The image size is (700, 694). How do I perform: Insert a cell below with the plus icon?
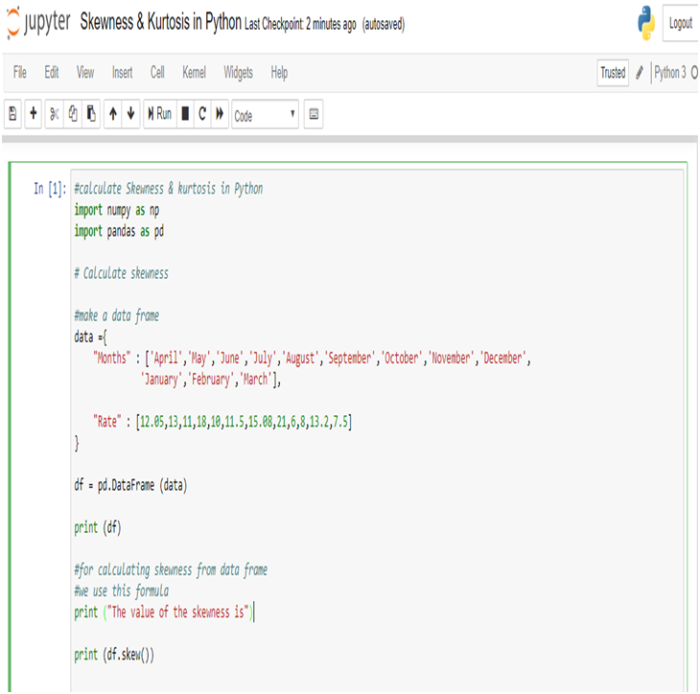[x=33, y=115]
